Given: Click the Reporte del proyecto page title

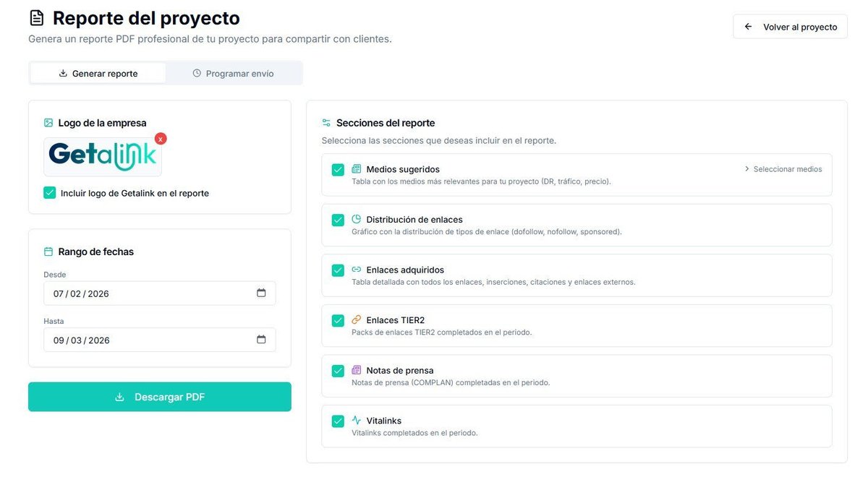Looking at the screenshot, I should pos(146,18).
